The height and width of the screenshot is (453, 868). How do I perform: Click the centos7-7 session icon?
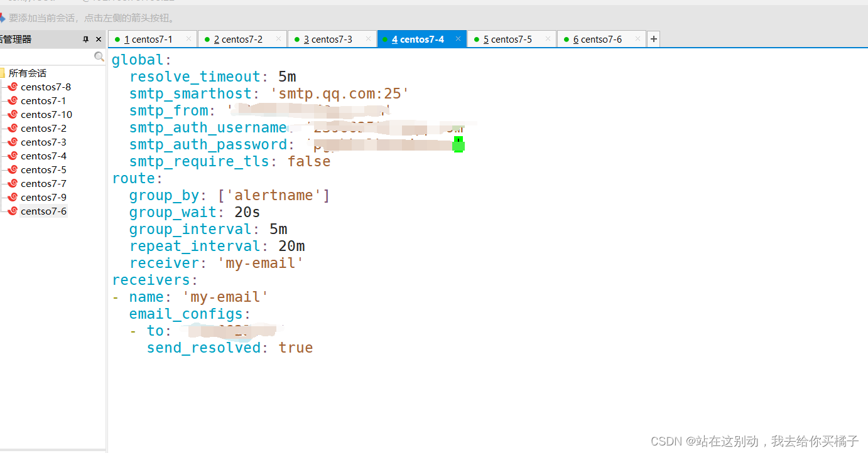pyautogui.click(x=13, y=184)
